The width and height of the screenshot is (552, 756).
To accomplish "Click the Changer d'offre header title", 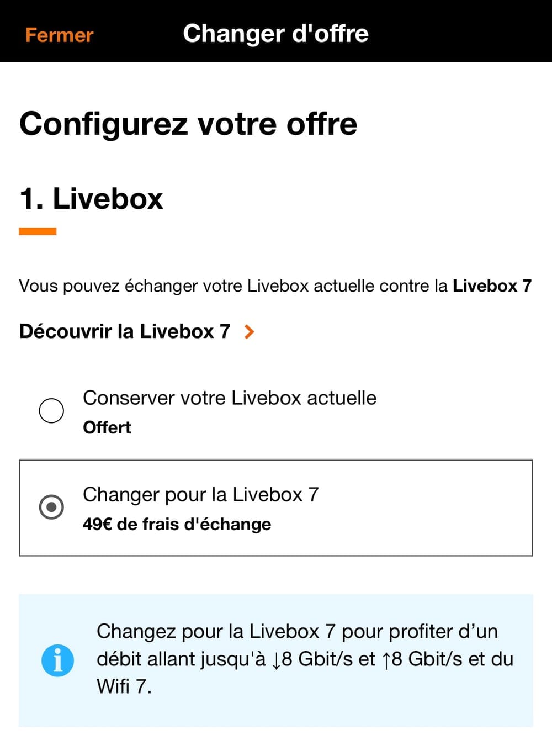I will click(275, 34).
